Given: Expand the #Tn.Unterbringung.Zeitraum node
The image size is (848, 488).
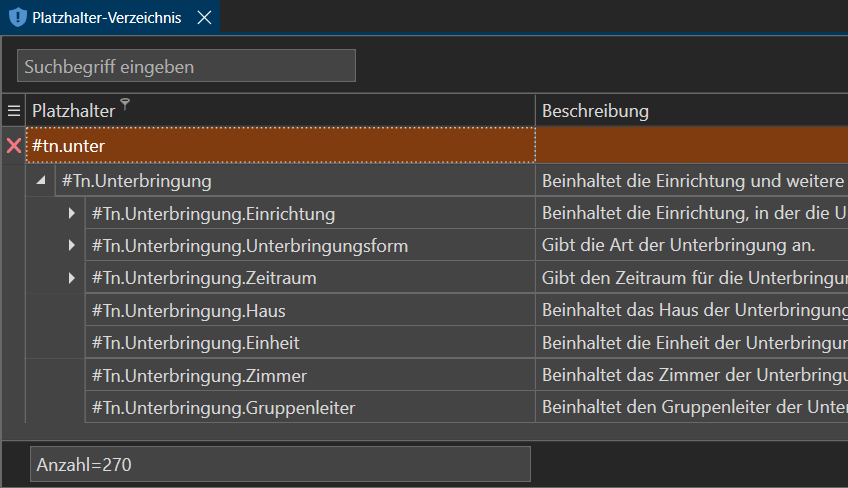Looking at the screenshot, I should [72, 278].
